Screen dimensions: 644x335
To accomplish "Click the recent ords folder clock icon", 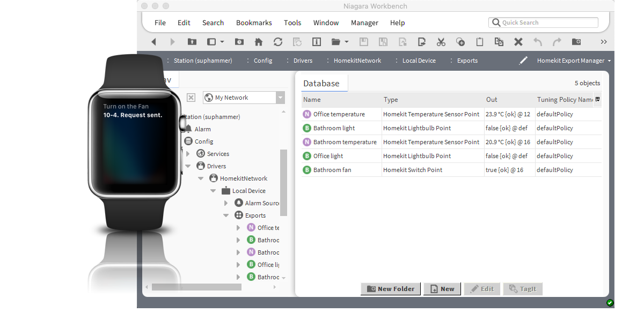I will coord(239,42).
